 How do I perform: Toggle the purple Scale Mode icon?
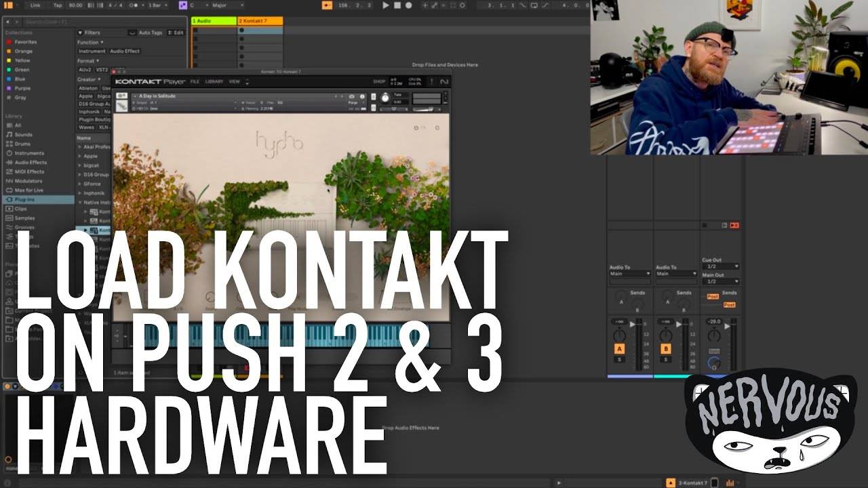pyautogui.click(x=182, y=5)
